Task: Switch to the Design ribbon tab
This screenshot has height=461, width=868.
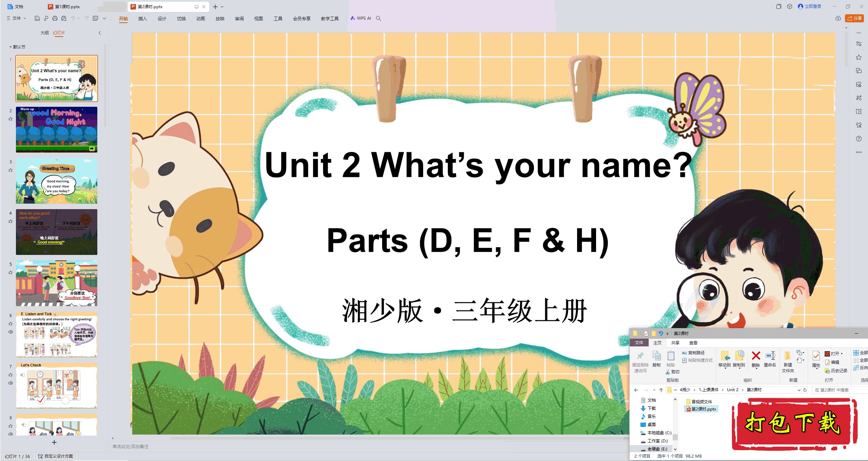Action: coord(162,19)
